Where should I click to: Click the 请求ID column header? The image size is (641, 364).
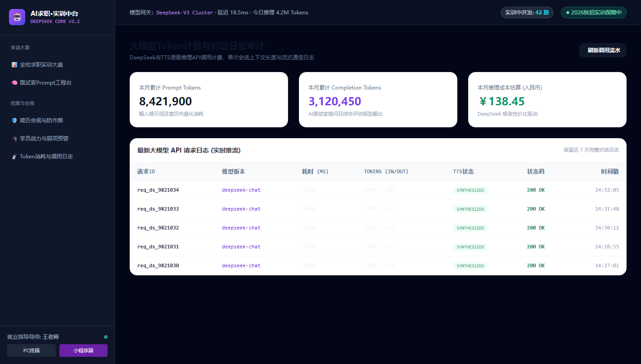(x=146, y=171)
